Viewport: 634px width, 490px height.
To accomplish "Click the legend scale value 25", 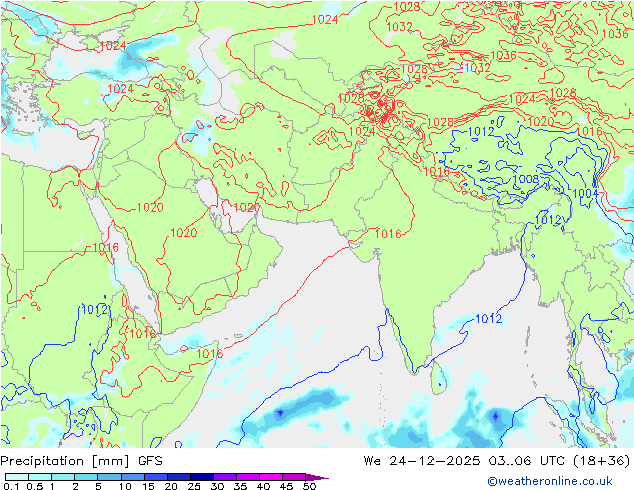I will click(x=194, y=486).
